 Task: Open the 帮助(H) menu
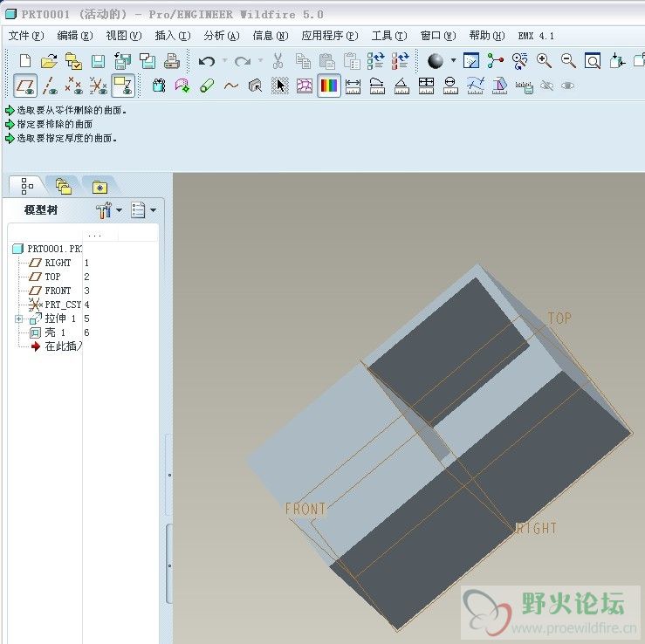coord(487,36)
